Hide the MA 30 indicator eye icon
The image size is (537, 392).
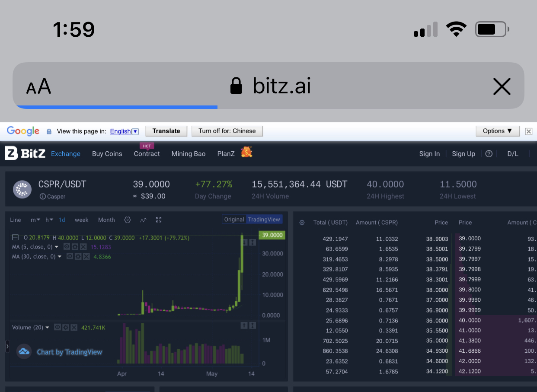pos(70,257)
